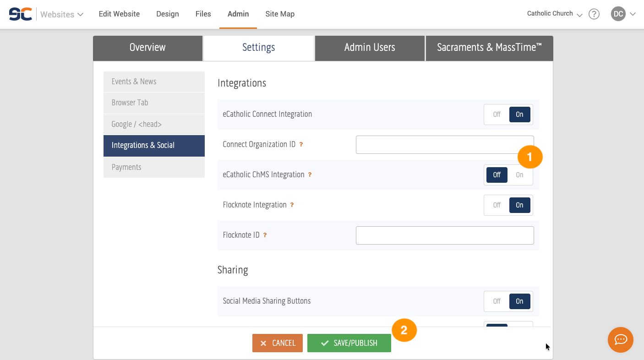Select the Admin menu item
Viewport: 644px width, 360px height.
click(x=238, y=14)
